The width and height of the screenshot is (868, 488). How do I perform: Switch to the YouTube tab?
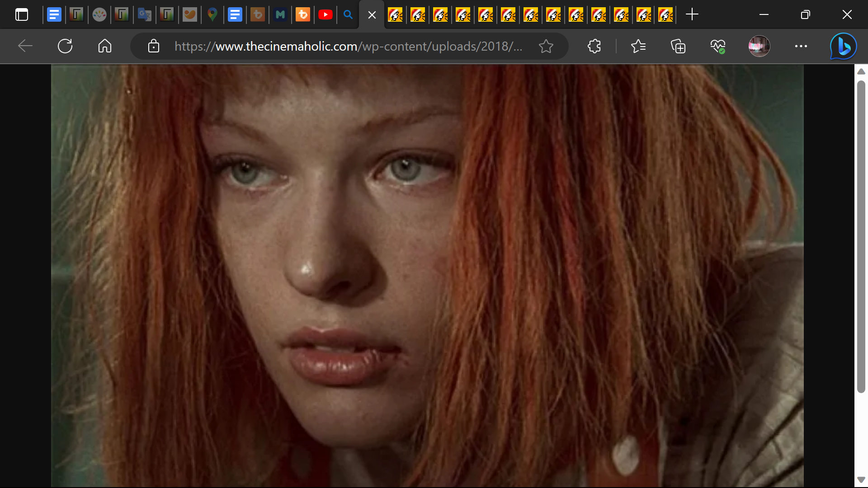tap(325, 15)
